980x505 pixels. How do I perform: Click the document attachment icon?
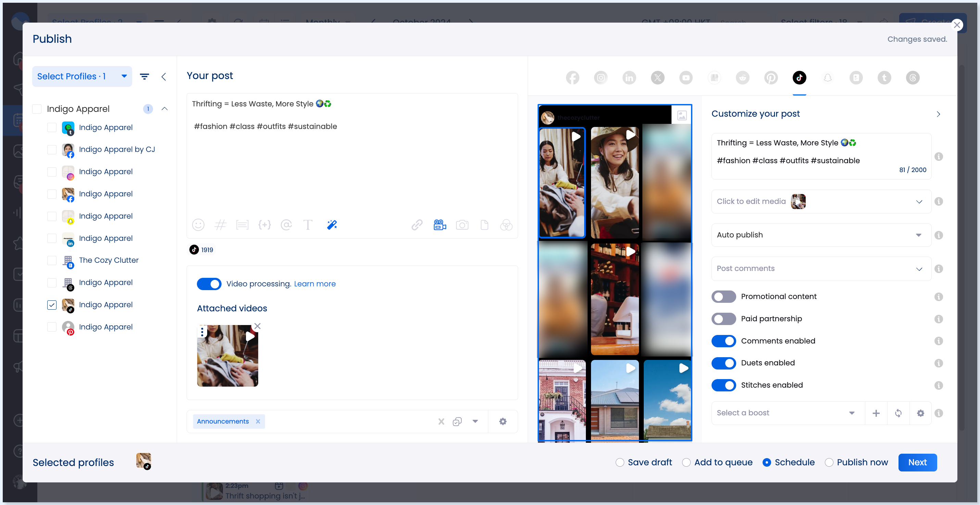pyautogui.click(x=484, y=225)
